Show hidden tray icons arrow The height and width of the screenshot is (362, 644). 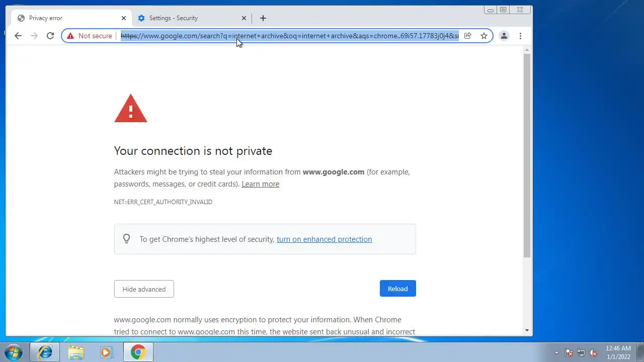[x=556, y=352]
